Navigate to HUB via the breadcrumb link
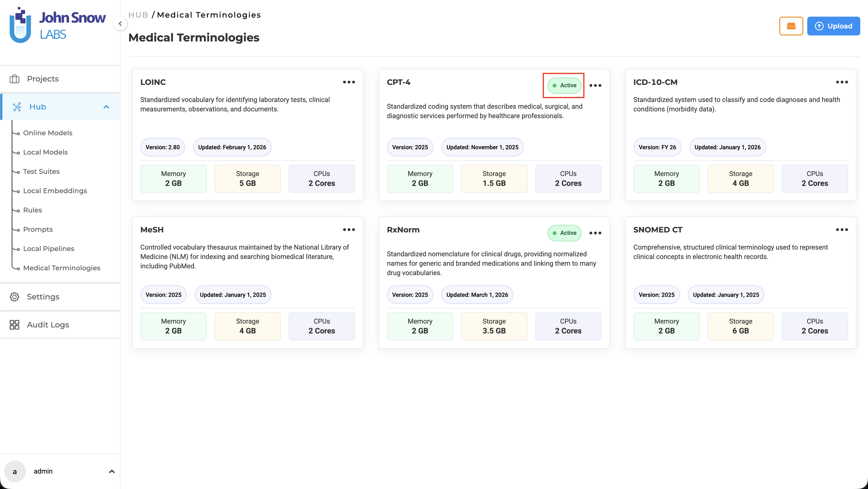The width and height of the screenshot is (868, 489). pos(138,14)
